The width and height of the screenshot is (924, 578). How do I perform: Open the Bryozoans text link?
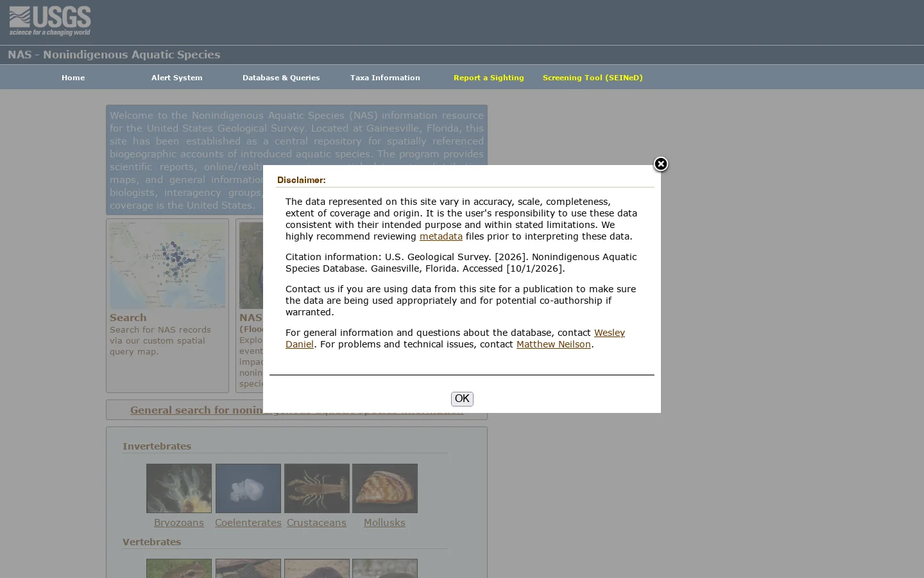(179, 523)
